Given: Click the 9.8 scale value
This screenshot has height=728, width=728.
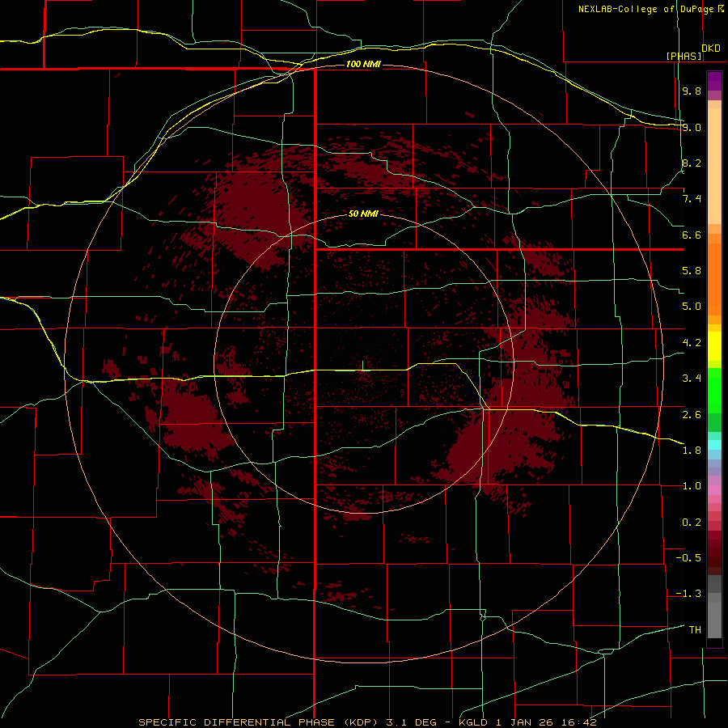Looking at the screenshot, I should pos(692,91).
